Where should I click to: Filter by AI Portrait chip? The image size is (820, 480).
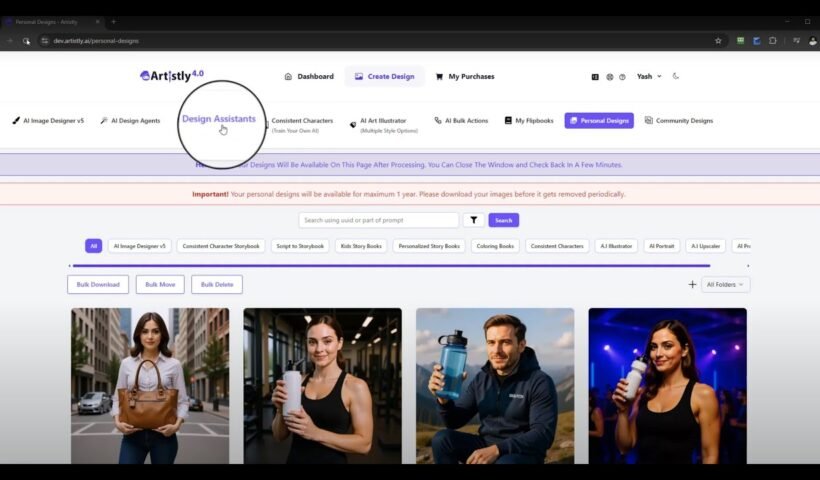(x=662, y=246)
